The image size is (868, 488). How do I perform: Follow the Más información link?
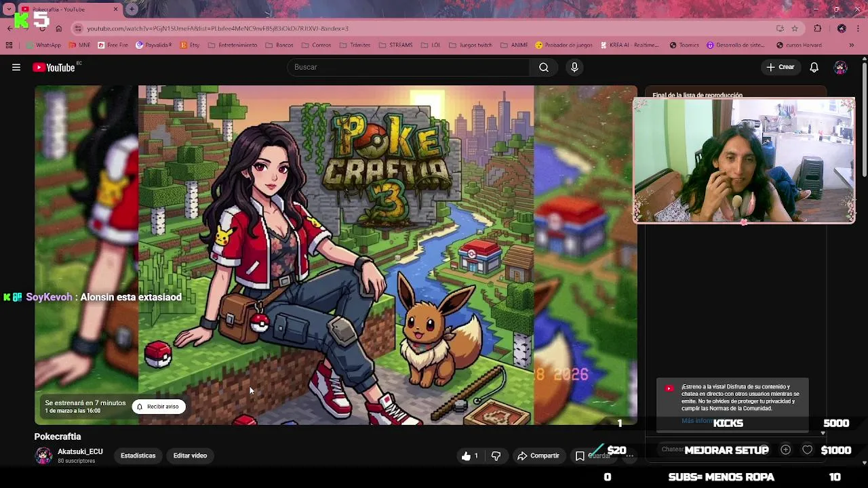[x=697, y=421]
